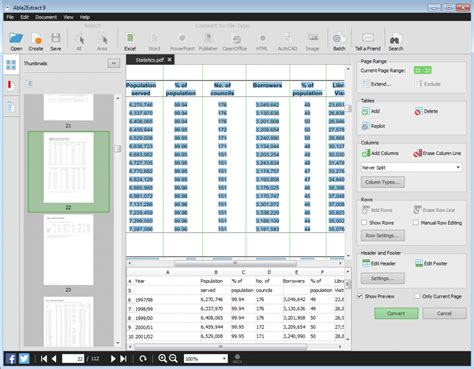The height and width of the screenshot is (369, 474).
Task: Click Edit Footer
Action: point(431,263)
